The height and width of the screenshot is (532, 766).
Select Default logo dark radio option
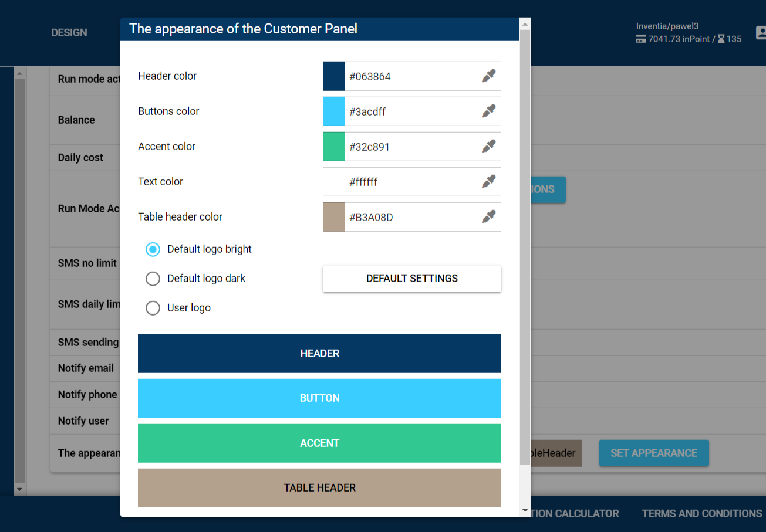[153, 279]
